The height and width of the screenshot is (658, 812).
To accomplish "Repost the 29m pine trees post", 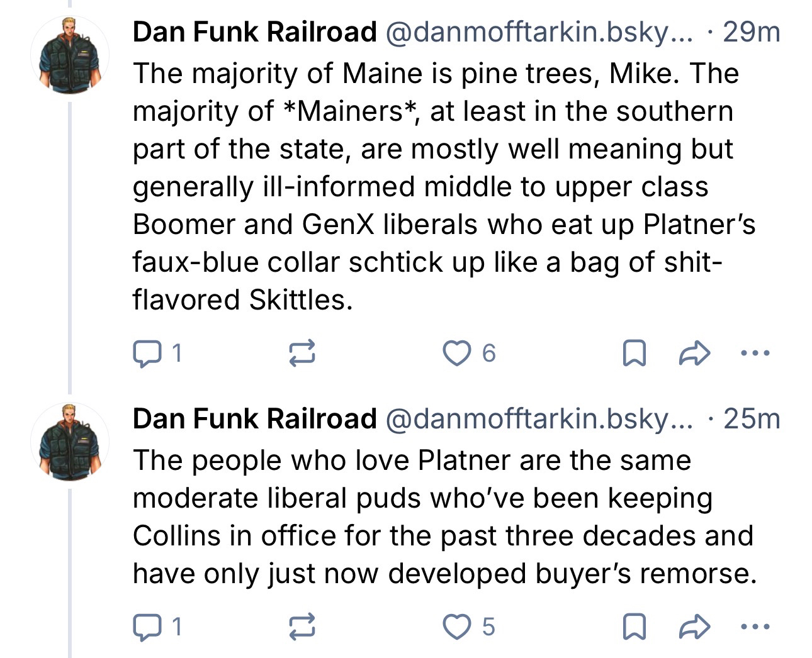I will pyautogui.click(x=302, y=353).
